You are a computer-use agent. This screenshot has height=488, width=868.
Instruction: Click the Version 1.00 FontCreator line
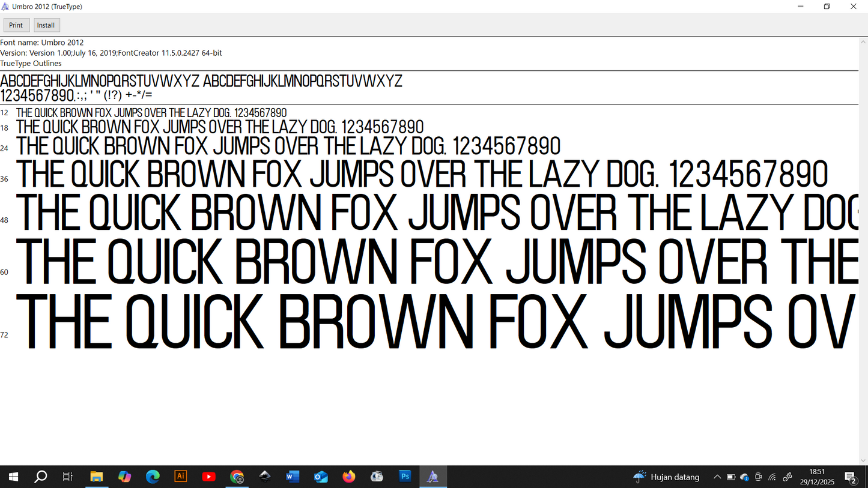click(111, 53)
